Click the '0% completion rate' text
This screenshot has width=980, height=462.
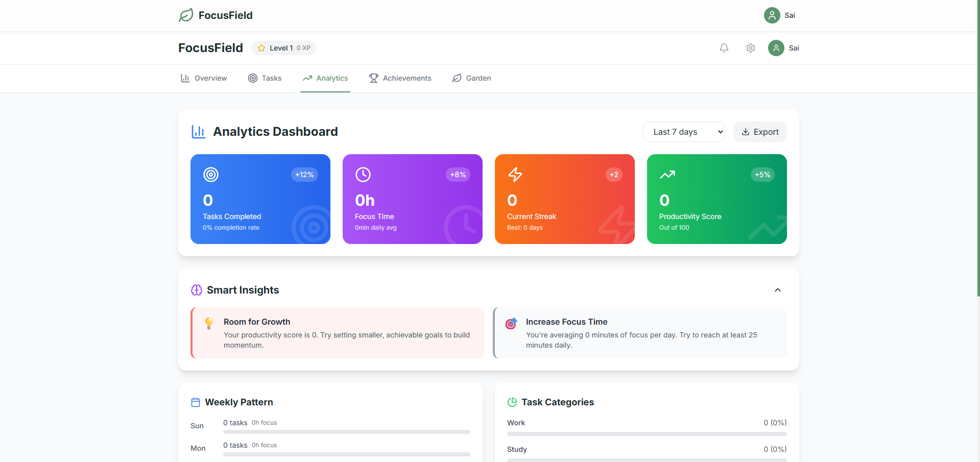click(231, 228)
